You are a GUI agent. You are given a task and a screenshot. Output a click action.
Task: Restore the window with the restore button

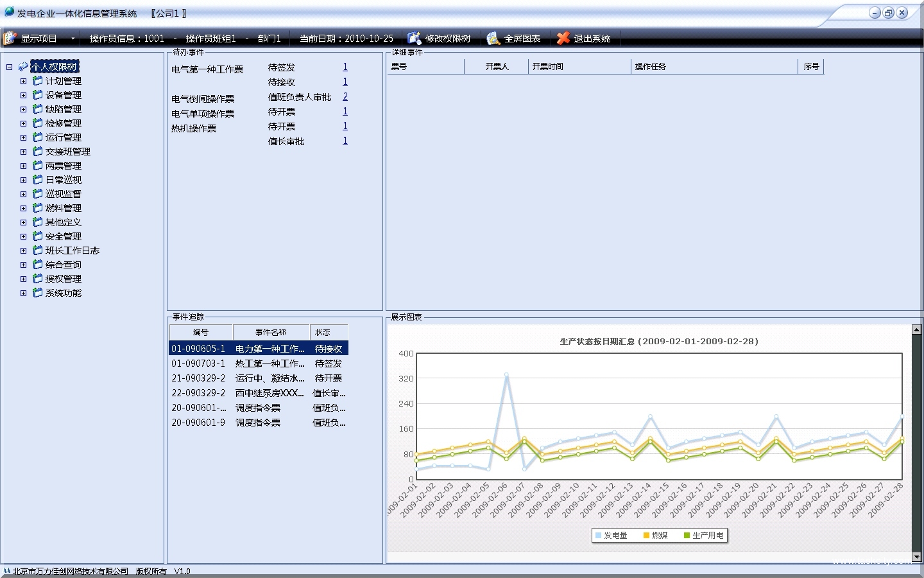click(x=888, y=12)
